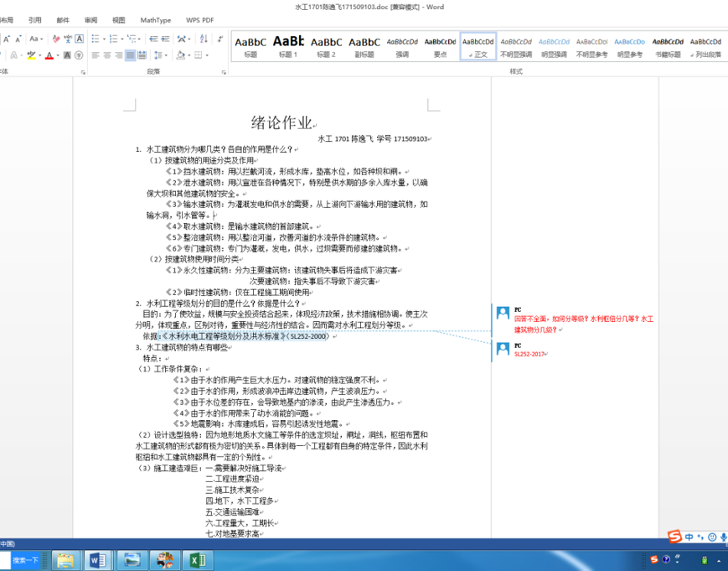Open Excel from the taskbar
Image resolution: width=728 pixels, height=571 pixels.
[195, 559]
